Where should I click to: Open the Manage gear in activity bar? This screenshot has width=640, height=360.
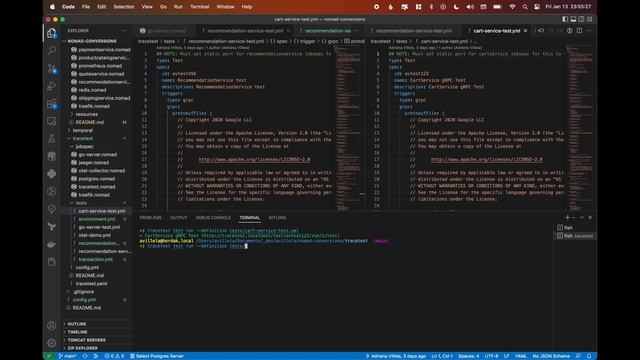(51, 343)
